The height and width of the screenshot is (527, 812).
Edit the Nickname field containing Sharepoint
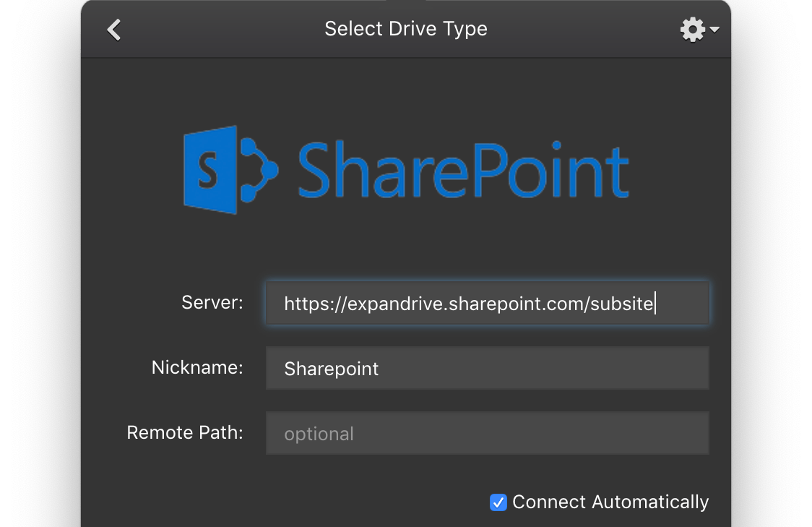click(488, 369)
